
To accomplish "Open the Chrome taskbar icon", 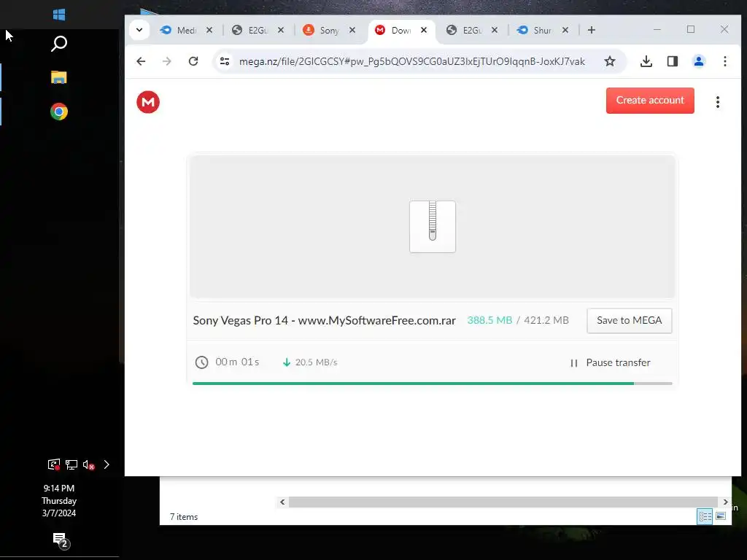I will pyautogui.click(x=59, y=112).
